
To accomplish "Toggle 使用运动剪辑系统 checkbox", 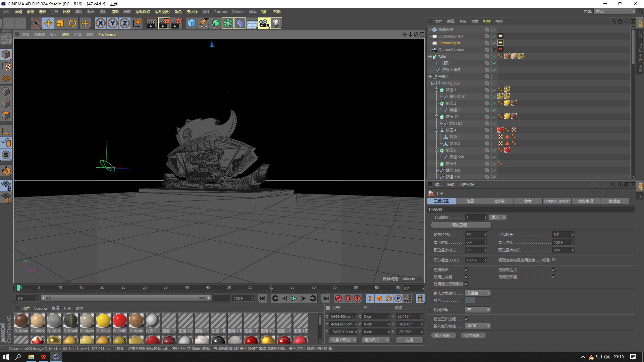I will click(467, 284).
